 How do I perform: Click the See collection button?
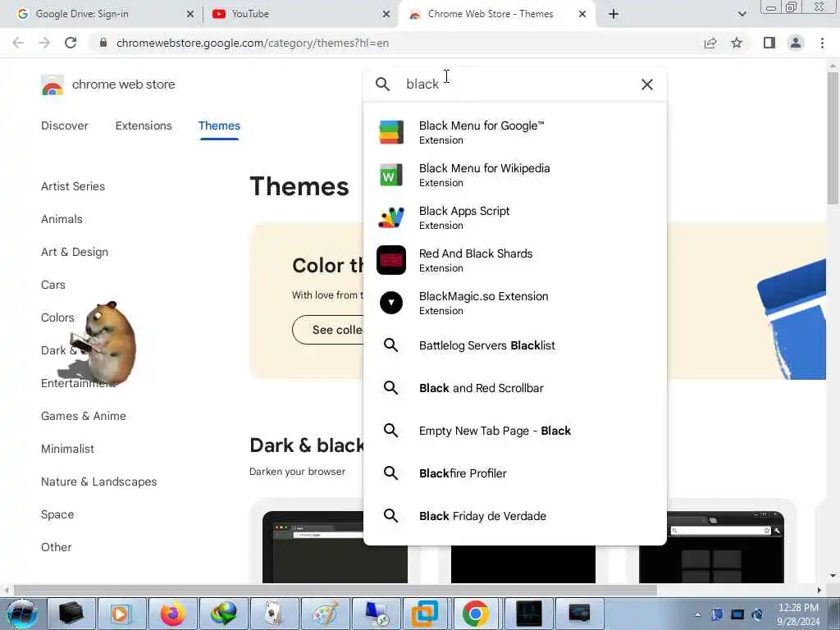click(x=328, y=330)
